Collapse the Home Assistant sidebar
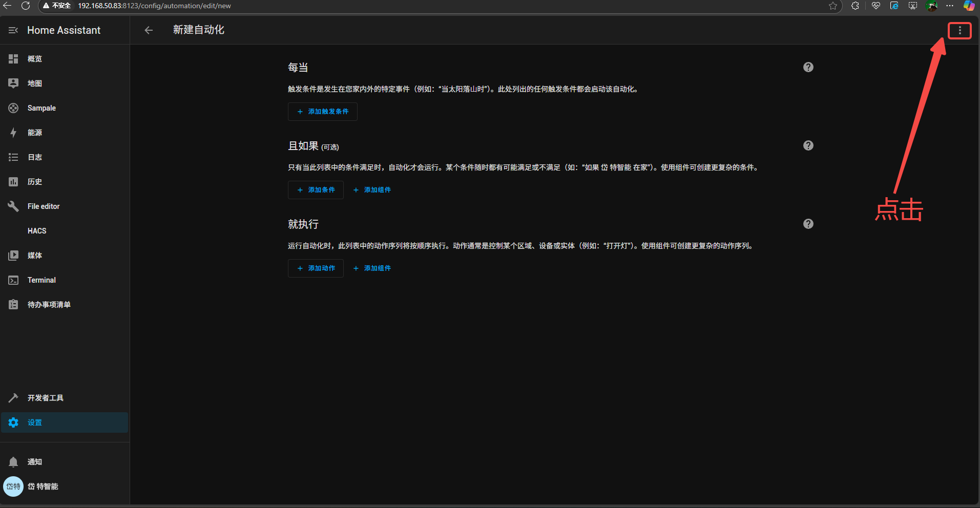Image resolution: width=980 pixels, height=508 pixels. (13, 31)
